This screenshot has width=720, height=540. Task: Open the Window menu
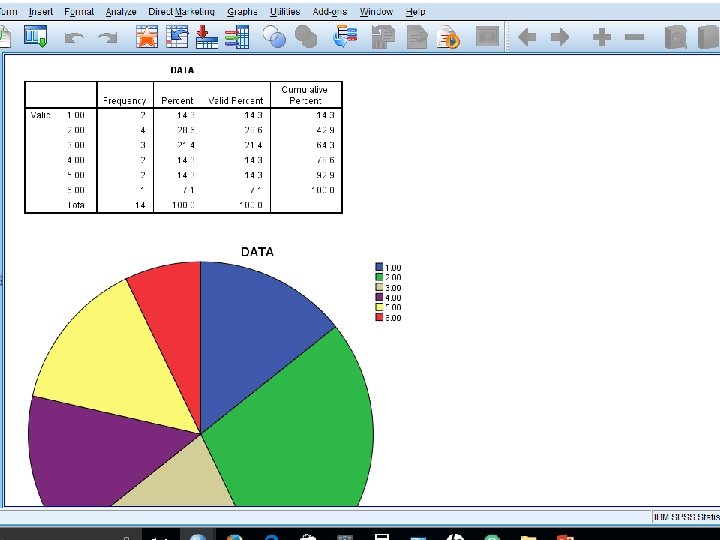point(376,12)
